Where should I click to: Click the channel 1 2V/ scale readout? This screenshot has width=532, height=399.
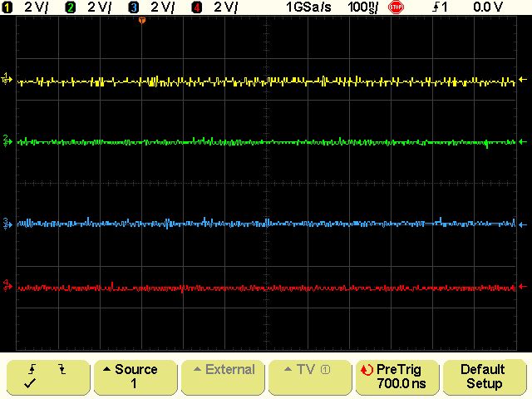tap(37, 7)
